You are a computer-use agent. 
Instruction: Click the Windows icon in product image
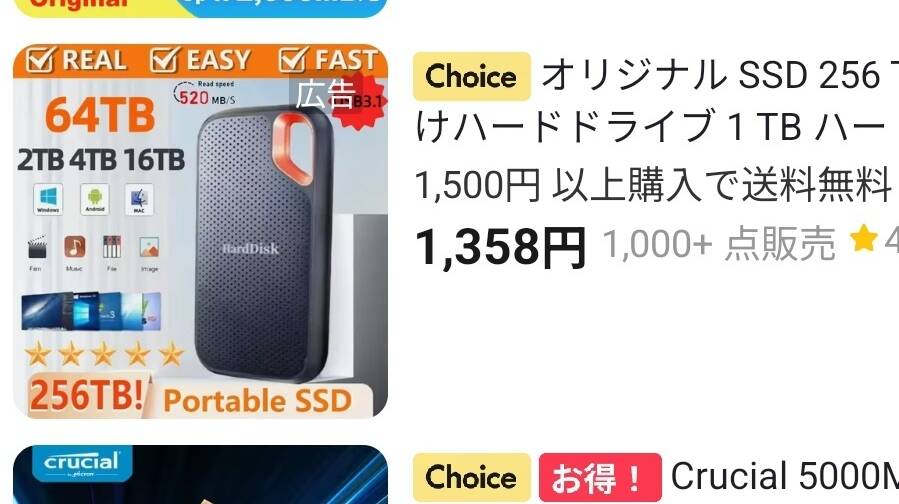click(x=48, y=200)
